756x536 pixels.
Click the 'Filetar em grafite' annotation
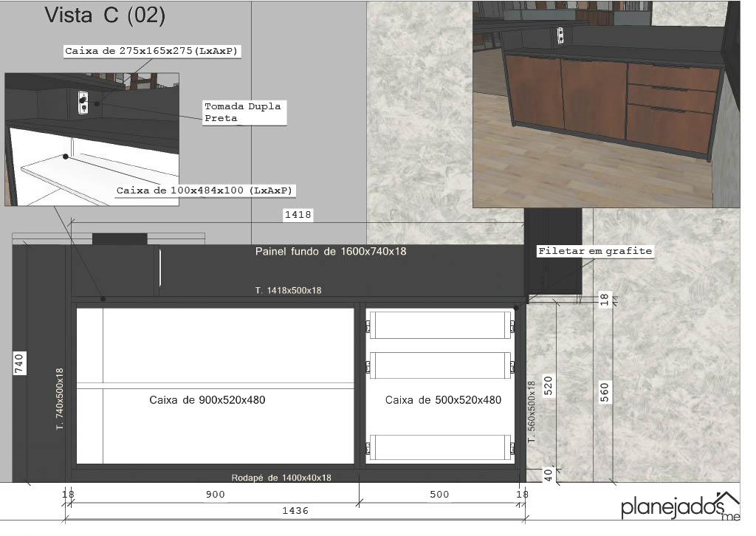pyautogui.click(x=595, y=251)
